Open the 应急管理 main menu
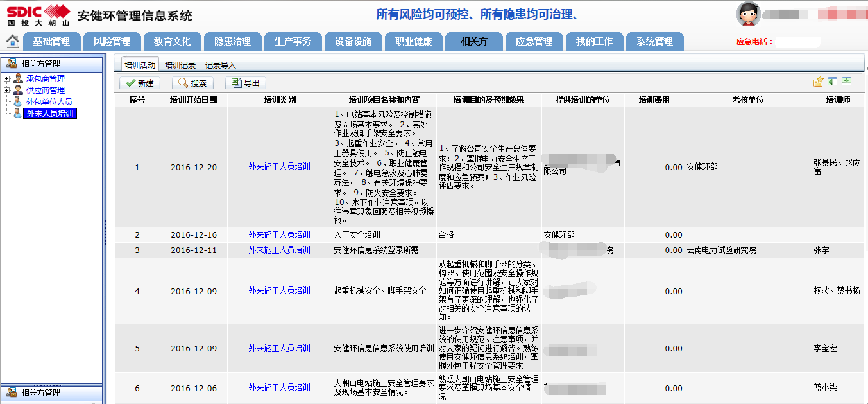This screenshot has height=404, width=868. point(534,41)
